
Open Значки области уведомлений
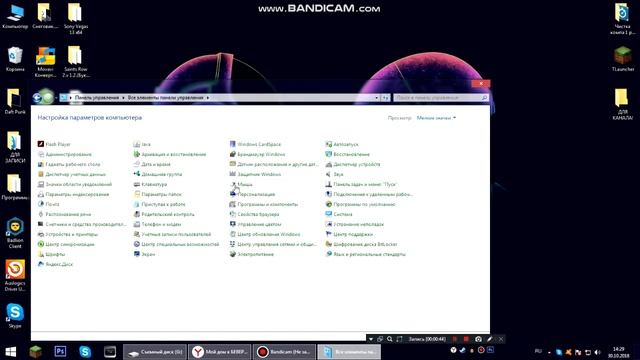[x=75, y=184]
